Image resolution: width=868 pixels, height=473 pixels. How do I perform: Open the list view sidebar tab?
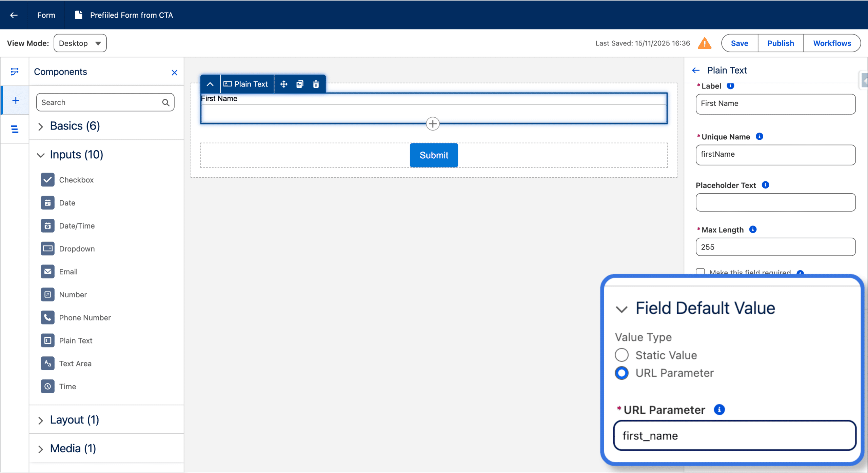pyautogui.click(x=15, y=129)
